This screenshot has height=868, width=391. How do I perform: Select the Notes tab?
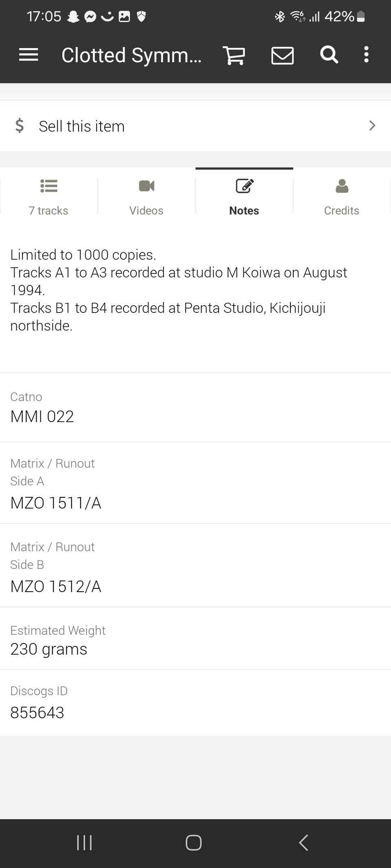click(244, 197)
